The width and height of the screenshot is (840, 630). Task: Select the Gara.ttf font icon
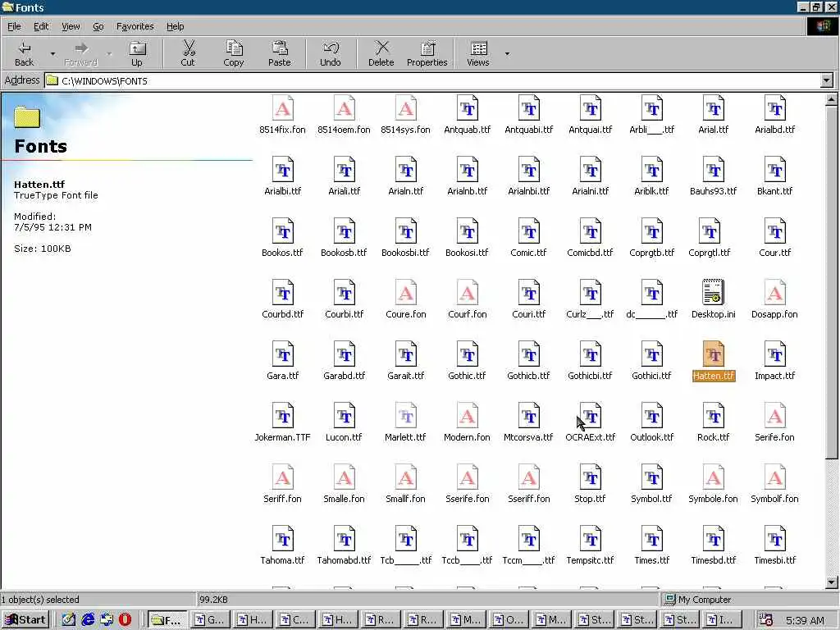283,354
